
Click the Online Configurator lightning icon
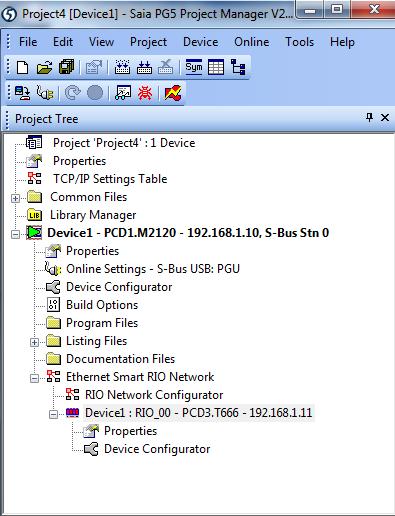tap(173, 93)
